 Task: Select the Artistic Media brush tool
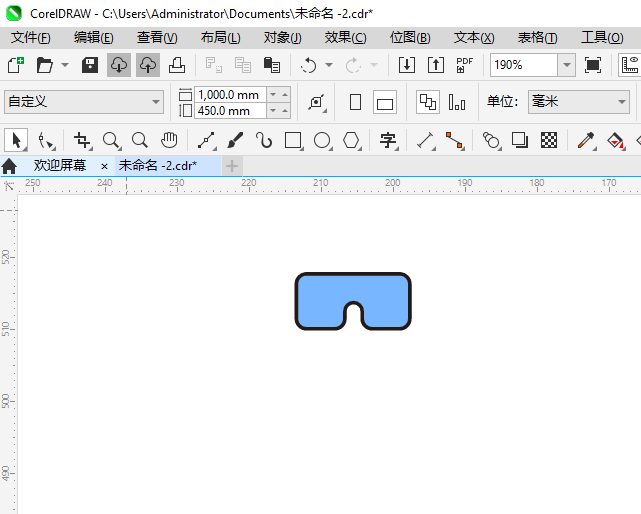[x=235, y=141]
